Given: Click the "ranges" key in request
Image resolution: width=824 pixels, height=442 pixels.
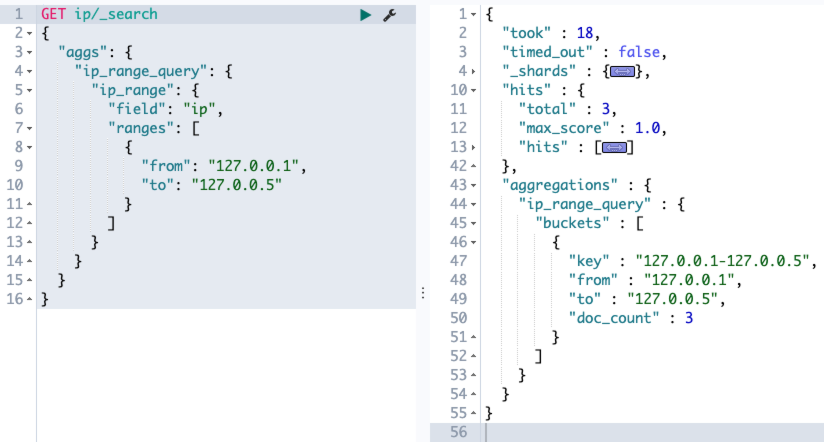Looking at the screenshot, I should (x=141, y=128).
